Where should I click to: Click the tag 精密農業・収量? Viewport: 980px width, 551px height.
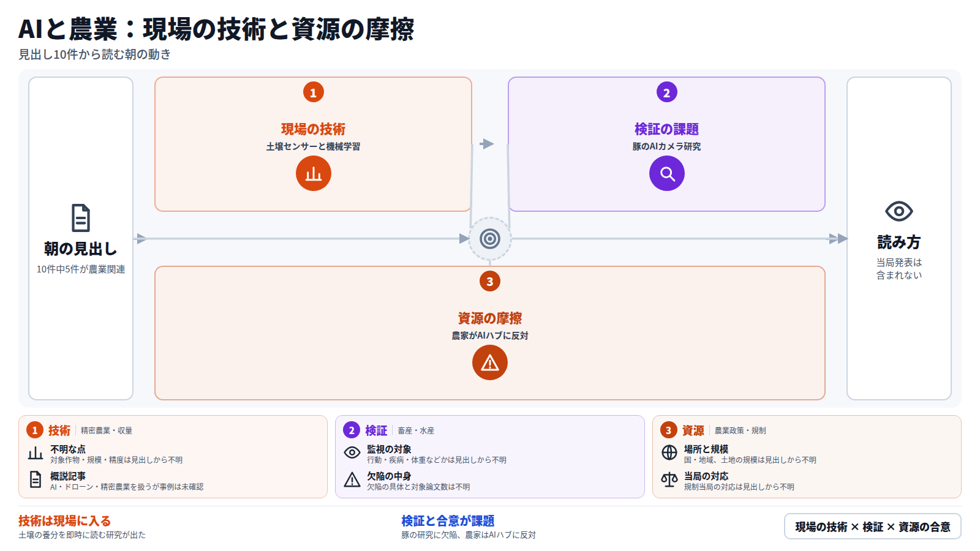pos(107,431)
